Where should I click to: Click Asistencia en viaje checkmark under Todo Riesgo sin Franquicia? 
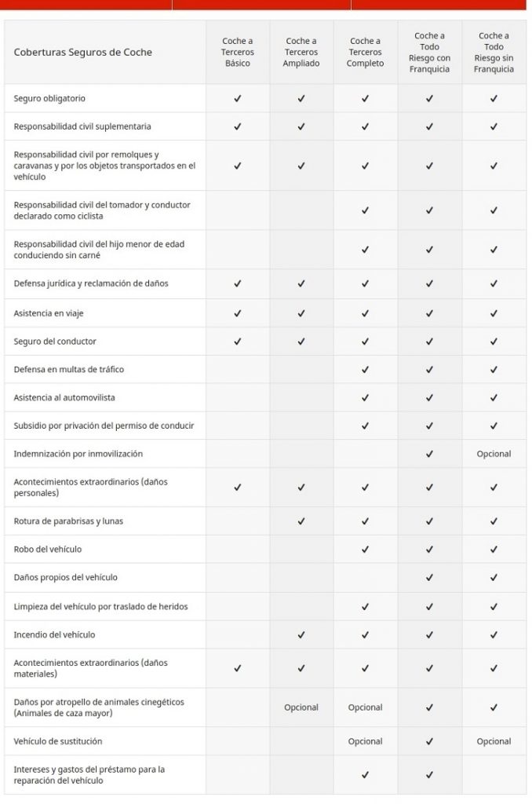click(x=494, y=313)
